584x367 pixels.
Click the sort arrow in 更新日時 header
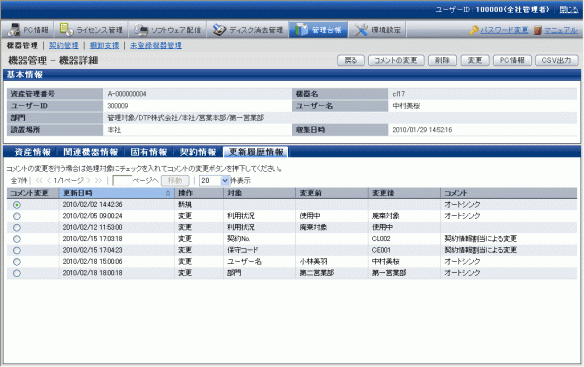[x=168, y=193]
